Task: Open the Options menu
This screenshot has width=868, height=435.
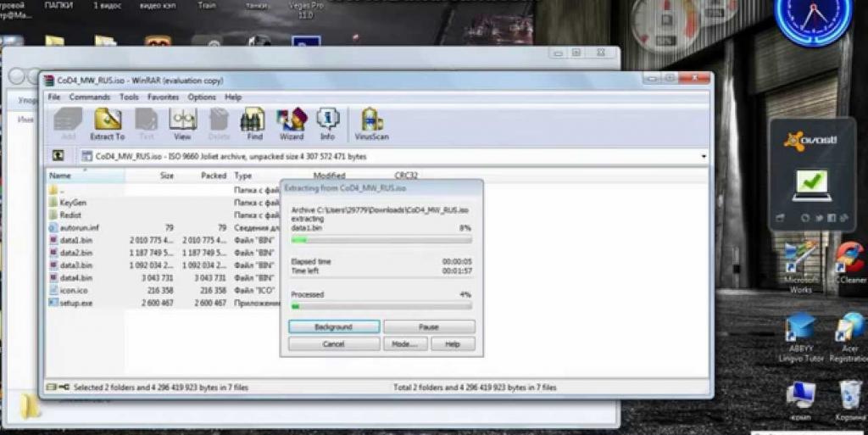Action: (202, 97)
